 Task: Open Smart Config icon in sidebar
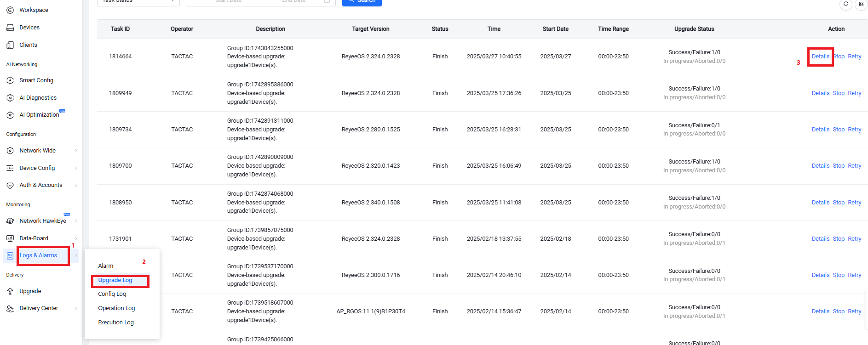(10, 80)
